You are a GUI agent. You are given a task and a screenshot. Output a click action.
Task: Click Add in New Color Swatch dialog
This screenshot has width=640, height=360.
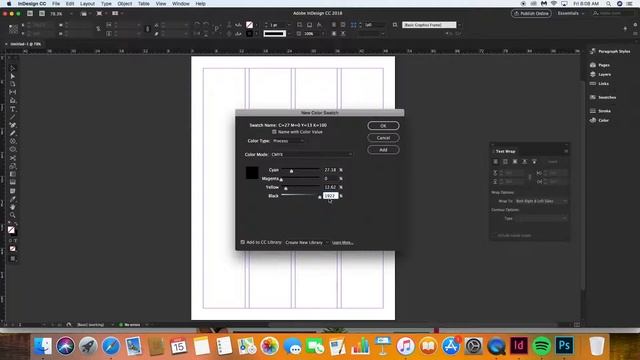(383, 150)
